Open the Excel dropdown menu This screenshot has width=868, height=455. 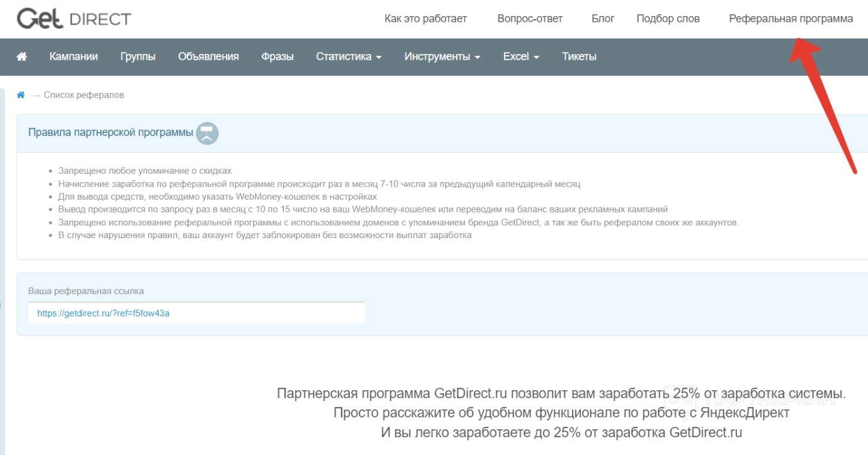521,56
